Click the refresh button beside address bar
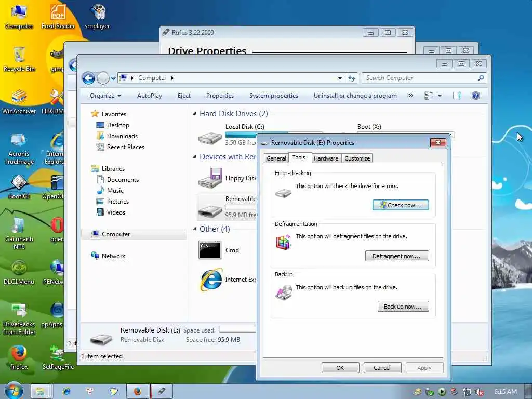 click(x=352, y=78)
